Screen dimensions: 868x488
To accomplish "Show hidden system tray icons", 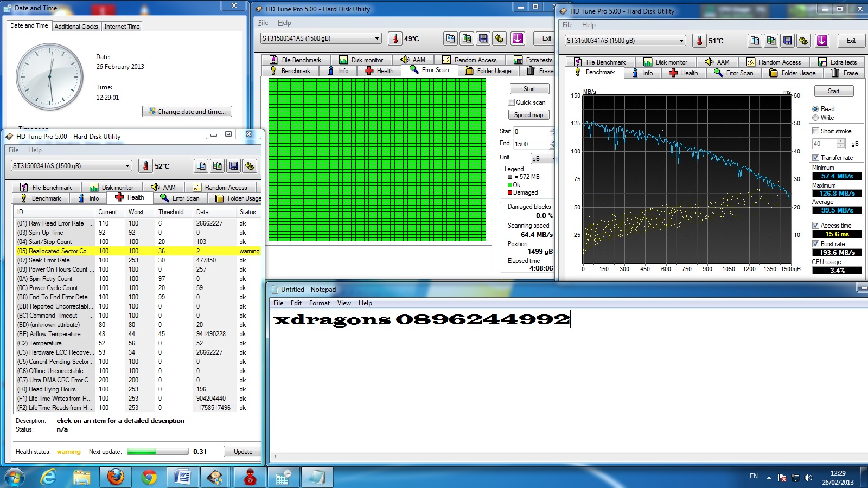I will click(769, 478).
